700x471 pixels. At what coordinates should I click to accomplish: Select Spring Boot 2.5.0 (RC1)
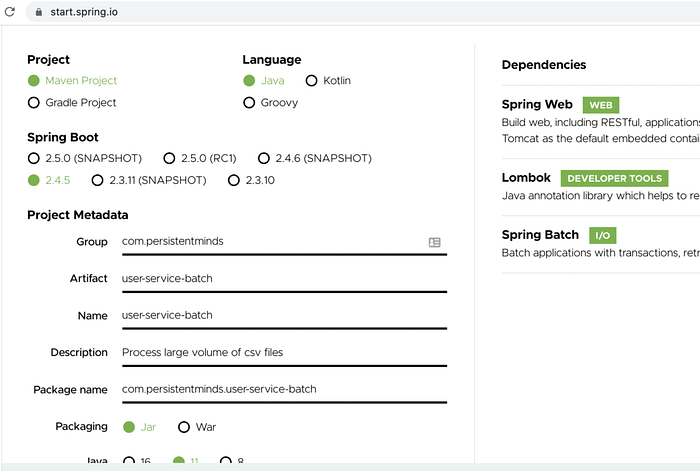[x=169, y=158]
